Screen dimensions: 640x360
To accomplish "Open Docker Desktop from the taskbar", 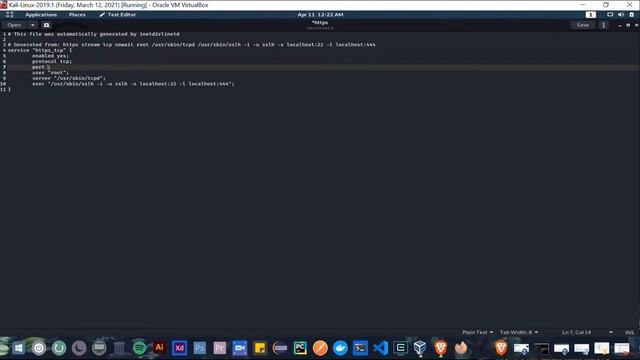I will click(340, 348).
